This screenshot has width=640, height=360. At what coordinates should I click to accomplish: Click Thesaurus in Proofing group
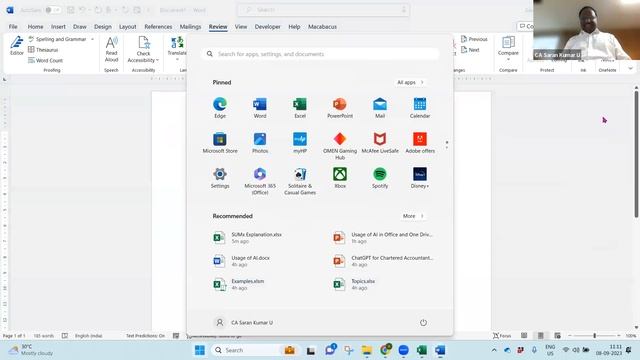point(43,50)
